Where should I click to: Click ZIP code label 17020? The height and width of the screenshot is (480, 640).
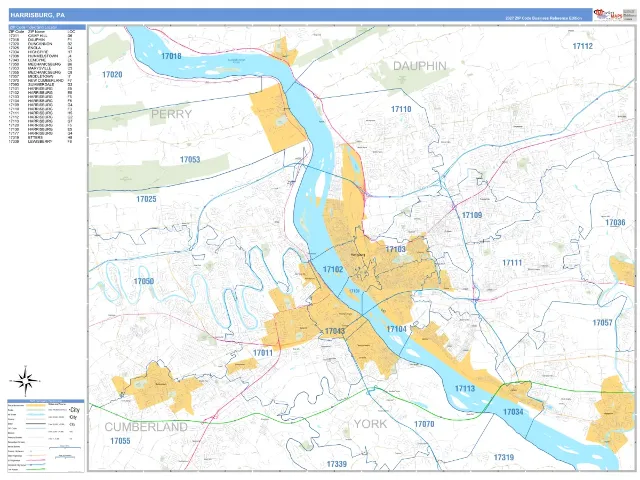(x=112, y=74)
